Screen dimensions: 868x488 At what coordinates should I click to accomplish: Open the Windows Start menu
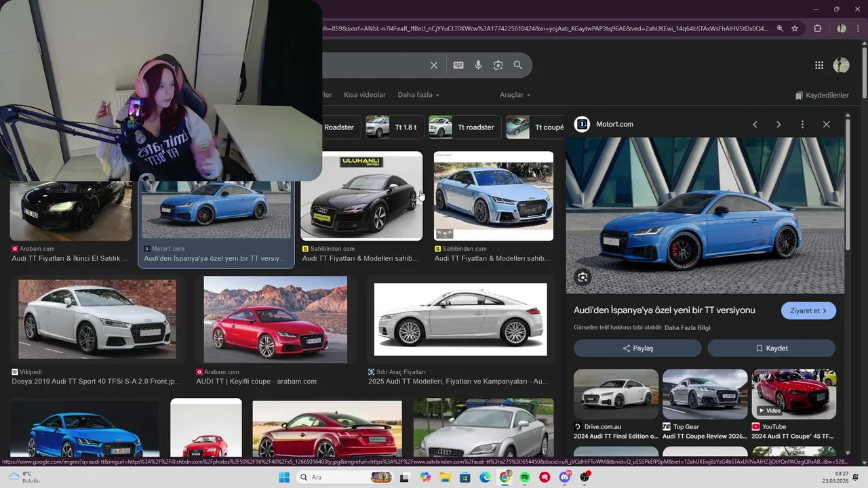284,477
